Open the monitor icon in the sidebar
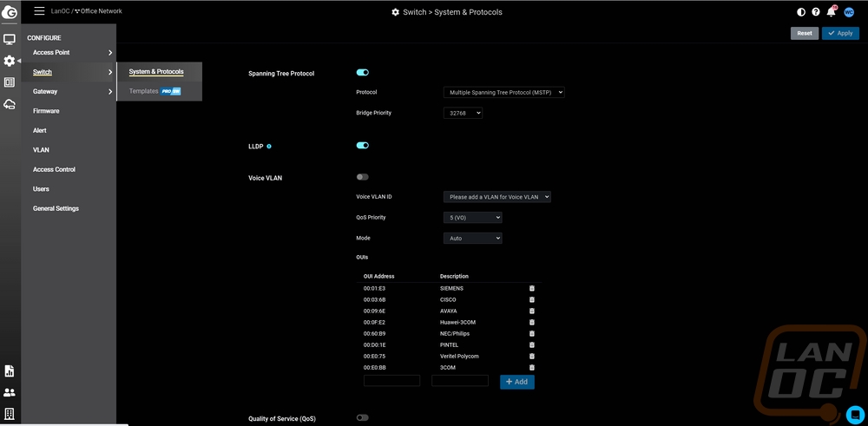Image resolution: width=868 pixels, height=426 pixels. coord(10,39)
